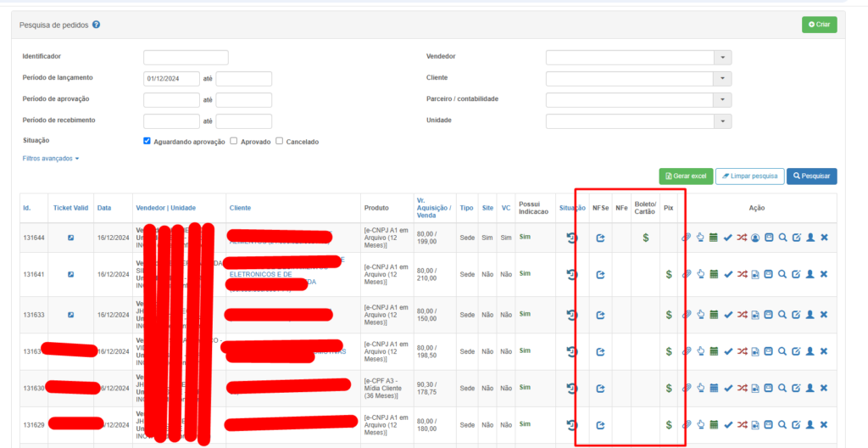868x448 pixels.
Task: Open the Ticket Valid link icon for order 131641
Action: (x=70, y=274)
